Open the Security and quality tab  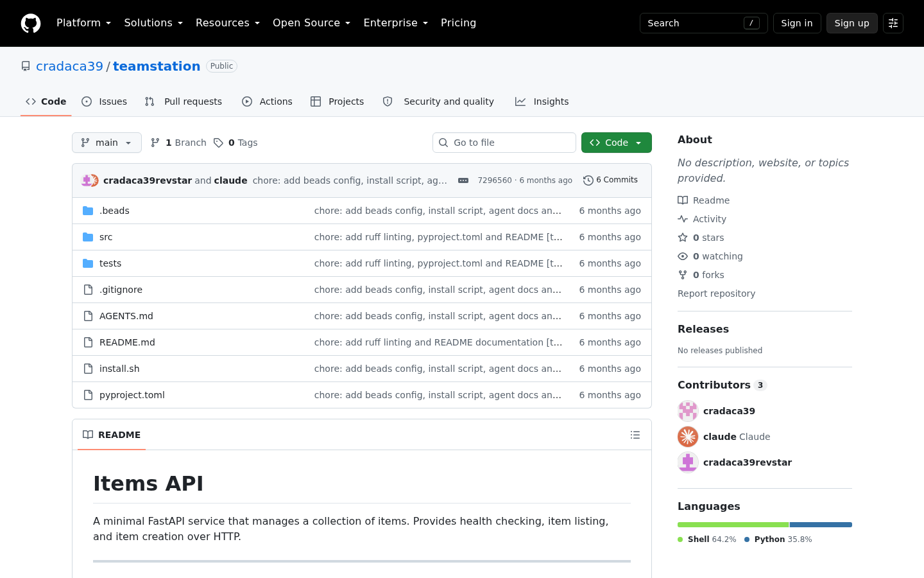point(438,101)
